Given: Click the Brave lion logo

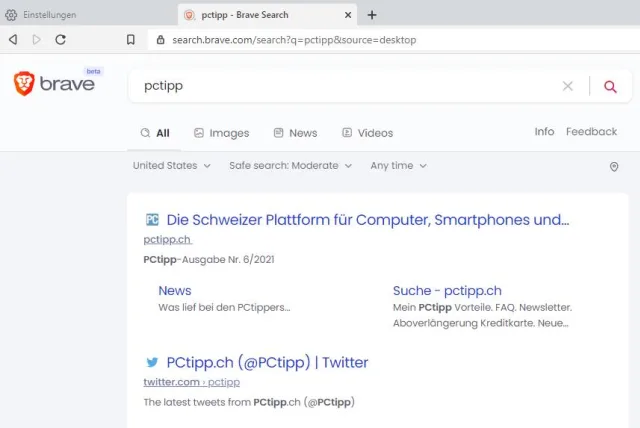Looking at the screenshot, I should pyautogui.click(x=24, y=84).
